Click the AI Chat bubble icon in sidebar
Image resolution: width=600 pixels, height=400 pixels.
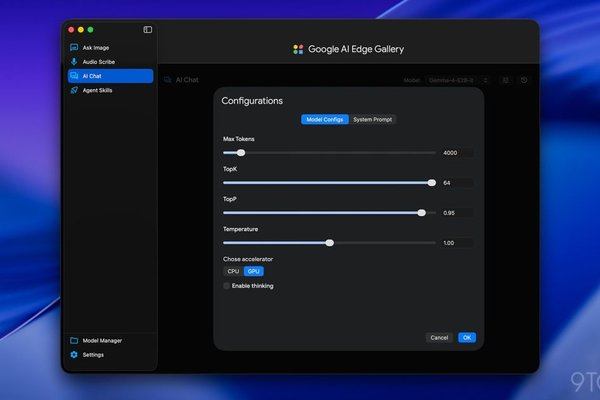pyautogui.click(x=74, y=76)
